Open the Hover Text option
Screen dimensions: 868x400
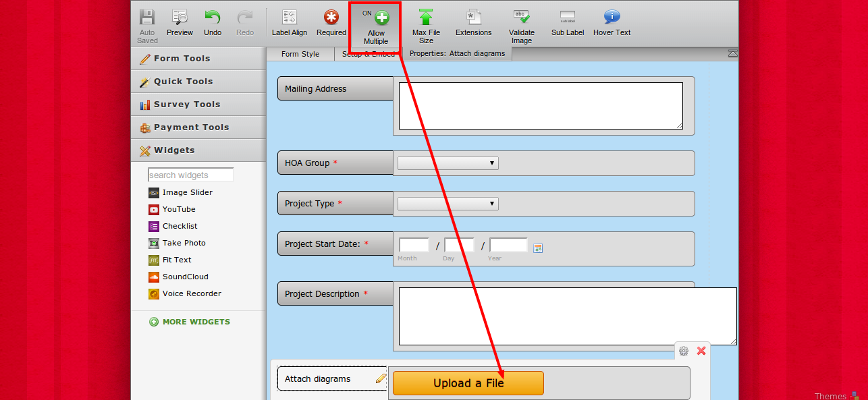(612, 23)
